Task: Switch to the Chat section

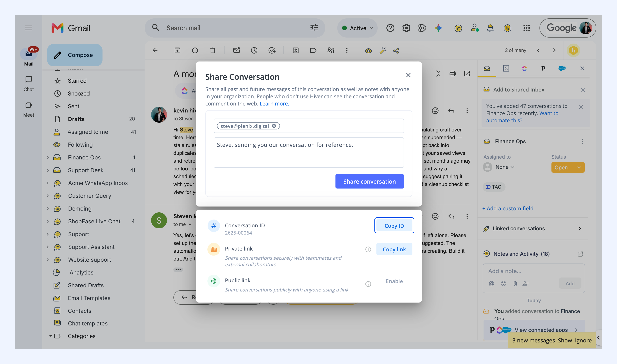Action: (x=29, y=84)
